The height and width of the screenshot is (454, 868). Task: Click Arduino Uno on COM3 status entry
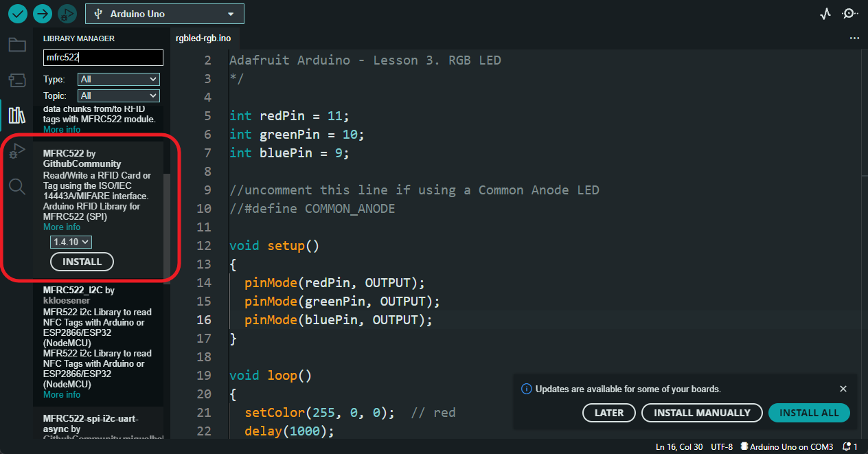[788, 447]
